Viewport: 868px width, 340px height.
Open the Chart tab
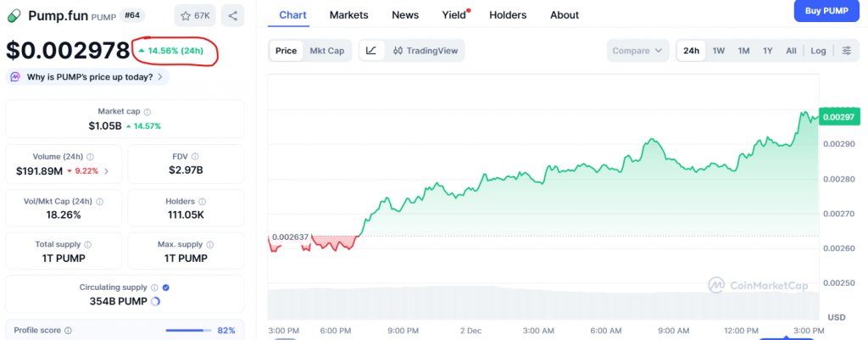click(292, 15)
